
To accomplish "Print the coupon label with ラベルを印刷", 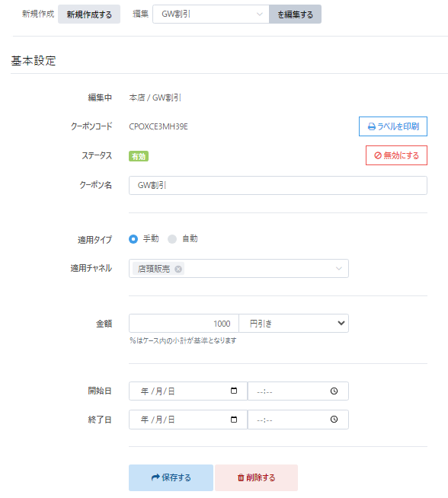I will [393, 126].
